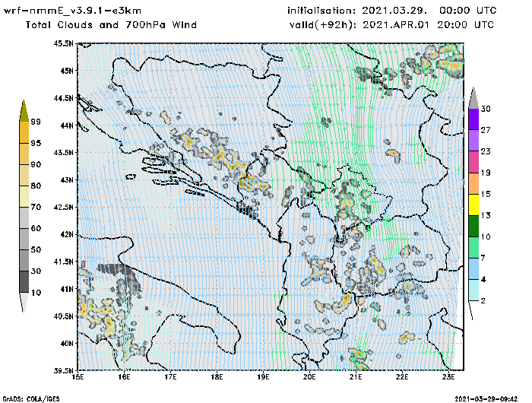Screen dimensions: 532x403
Task: Pick the 95–99 orange cloud legend swatch
Action: point(24,132)
